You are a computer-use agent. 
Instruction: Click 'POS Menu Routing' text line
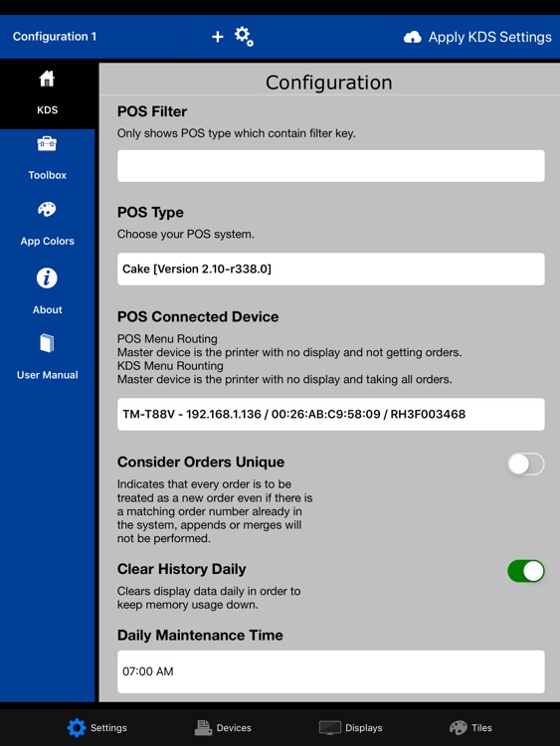coord(167,339)
